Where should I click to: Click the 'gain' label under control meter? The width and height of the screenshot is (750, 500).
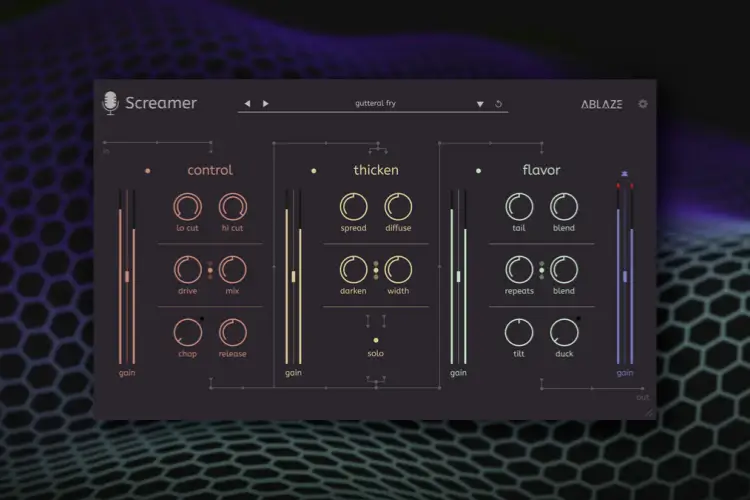pyautogui.click(x=127, y=373)
